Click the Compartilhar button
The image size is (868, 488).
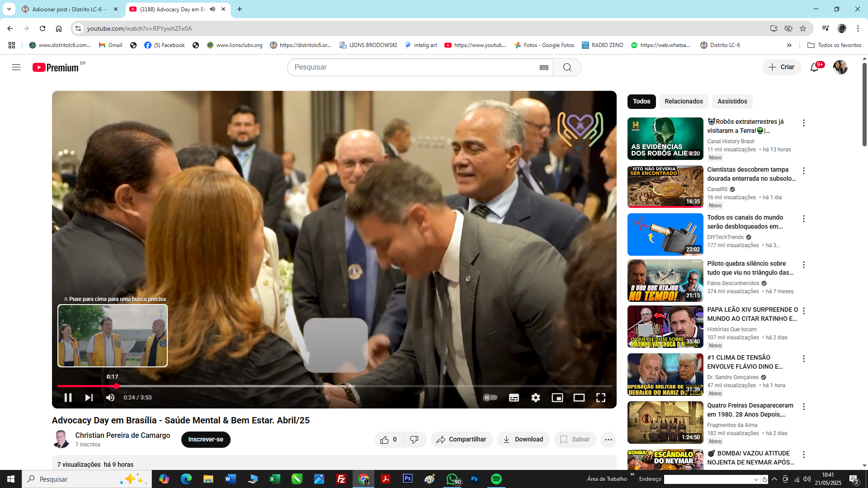pyautogui.click(x=462, y=440)
